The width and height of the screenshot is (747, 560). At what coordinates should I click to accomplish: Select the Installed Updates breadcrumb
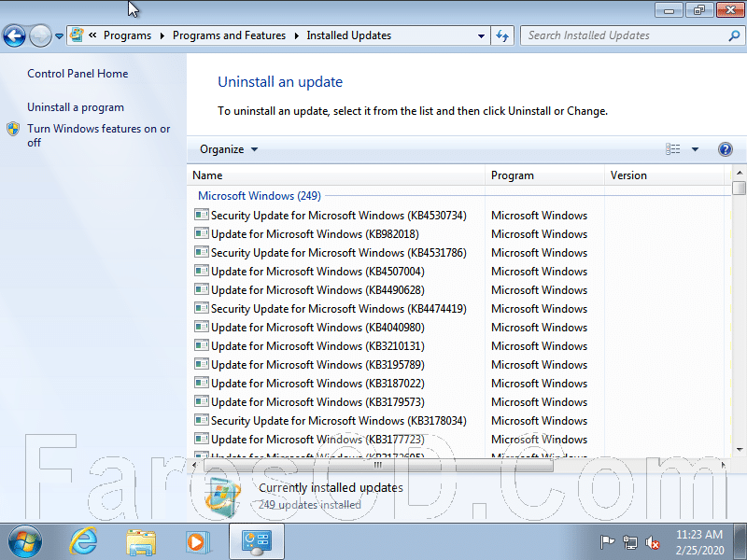coord(348,35)
